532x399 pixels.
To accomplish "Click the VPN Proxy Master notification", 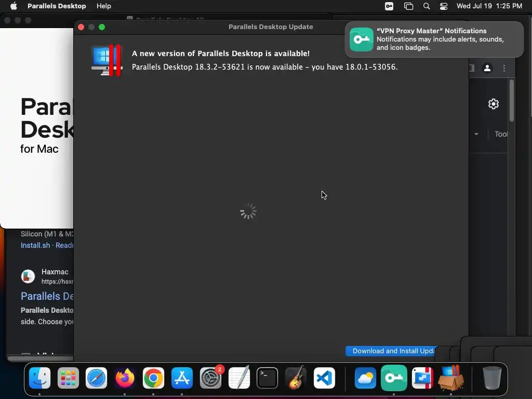I will pos(434,39).
